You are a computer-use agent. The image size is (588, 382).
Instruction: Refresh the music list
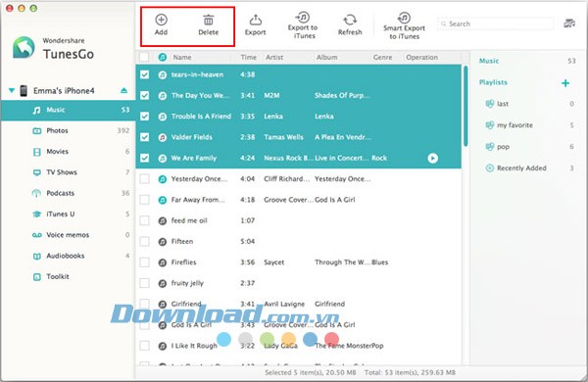click(350, 25)
